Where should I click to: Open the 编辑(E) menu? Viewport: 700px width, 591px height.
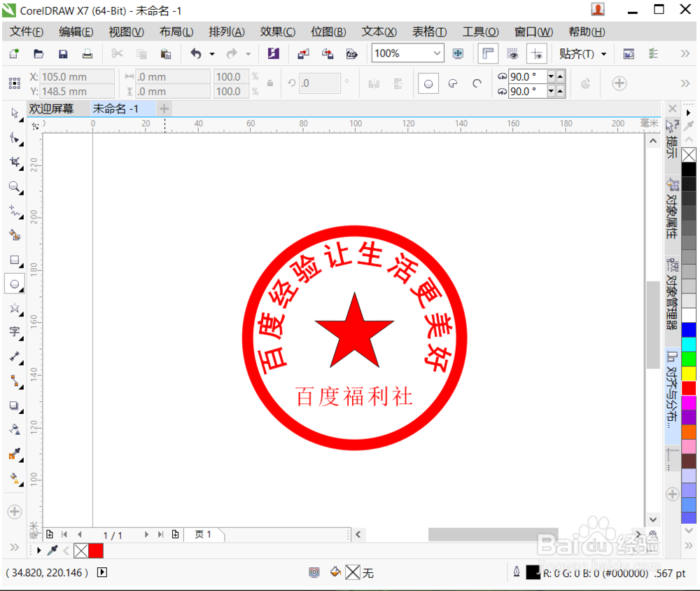click(76, 32)
